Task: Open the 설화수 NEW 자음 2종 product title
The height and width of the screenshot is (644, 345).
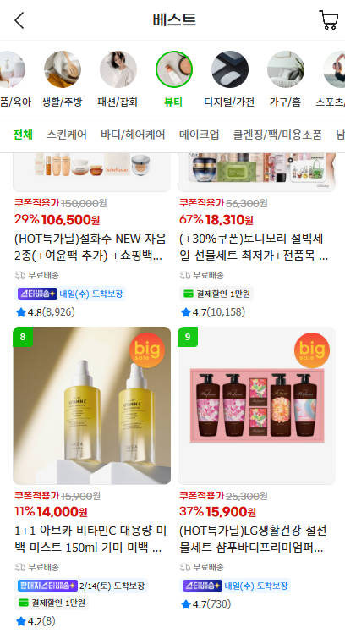Action: coord(90,247)
